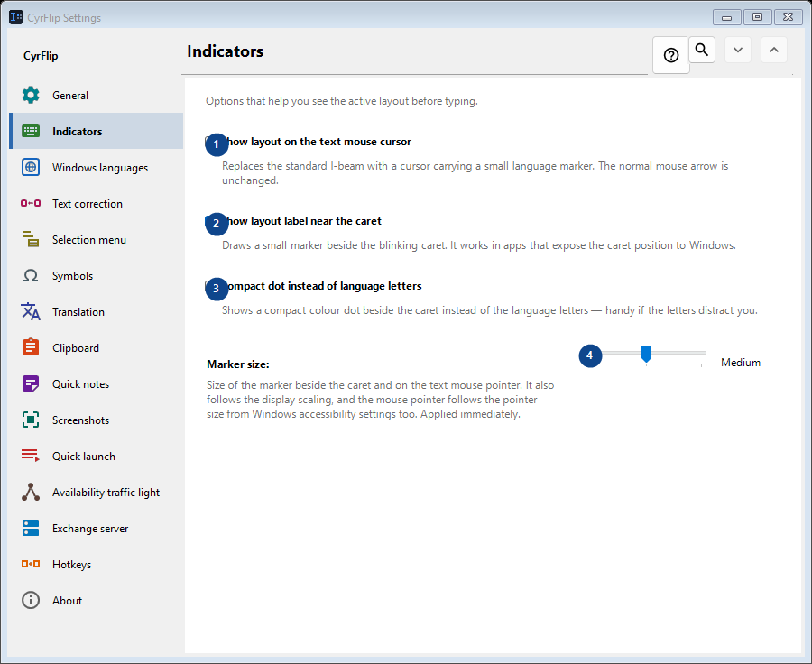Click the Exchange server icon
Screen dimensions: 812x664
click(x=31, y=529)
